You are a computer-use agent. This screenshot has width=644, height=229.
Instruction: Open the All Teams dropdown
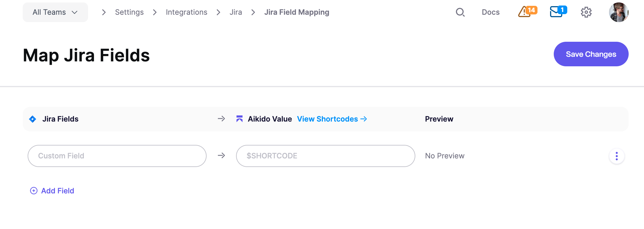point(55,12)
